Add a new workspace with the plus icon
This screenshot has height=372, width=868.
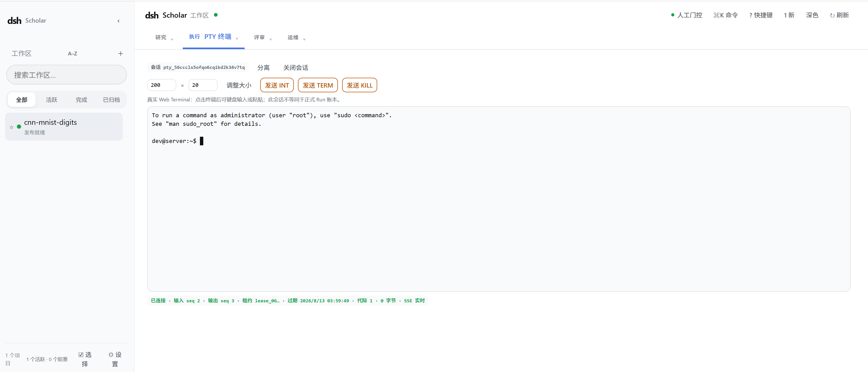120,54
